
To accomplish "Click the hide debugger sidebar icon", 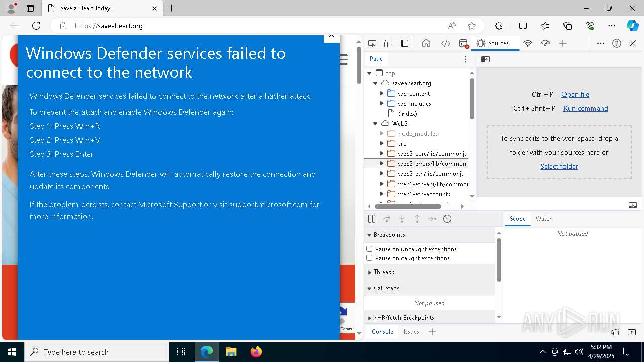I will pos(633,205).
